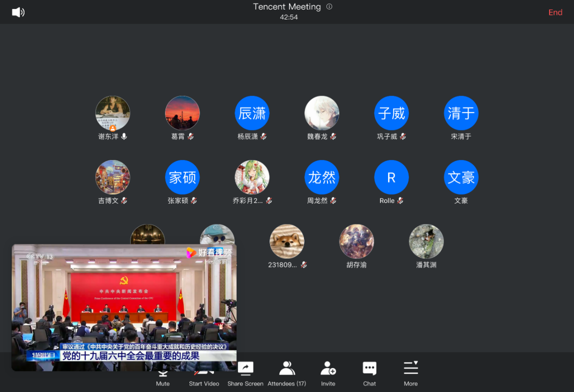Viewport: 574px width, 392px height.
Task: Select 乔彩月's green-haired avatar
Action: point(252,177)
